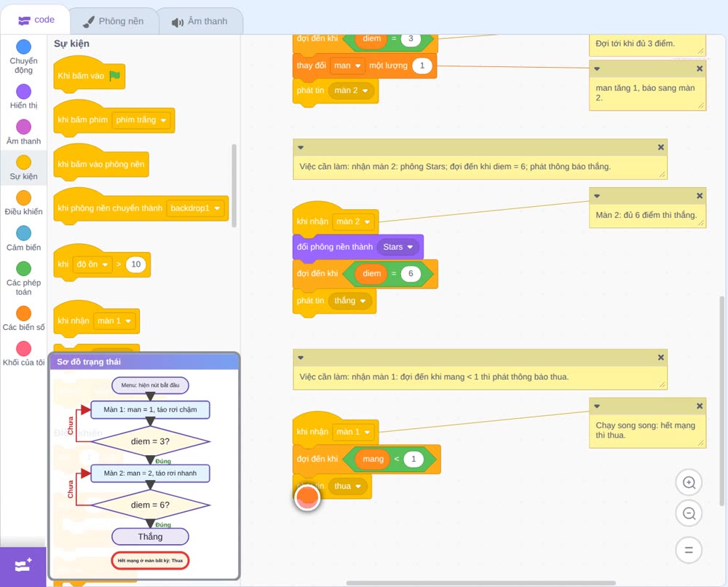
Task: Click the workspace horizontal scrollbar
Action: tap(481, 583)
